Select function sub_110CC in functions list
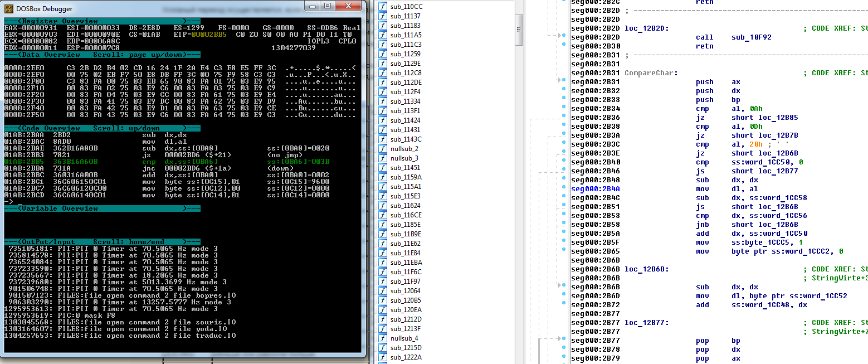The width and height of the screenshot is (868, 364). (x=406, y=6)
